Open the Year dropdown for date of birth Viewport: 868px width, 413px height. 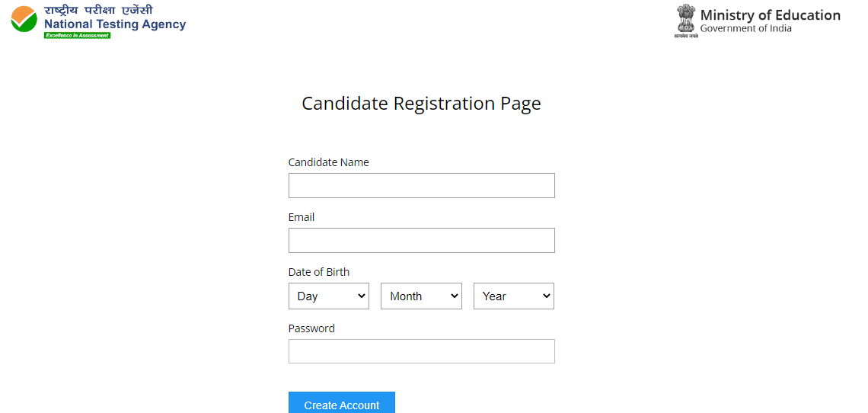514,296
